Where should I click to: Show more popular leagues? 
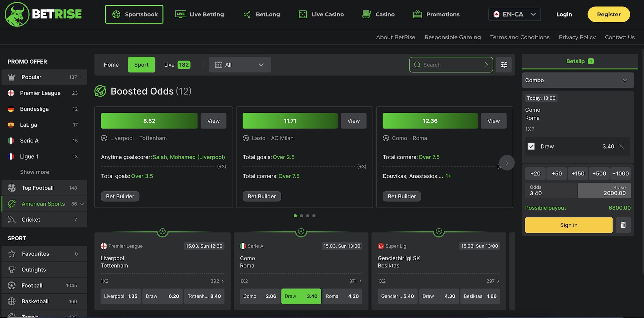point(35,172)
